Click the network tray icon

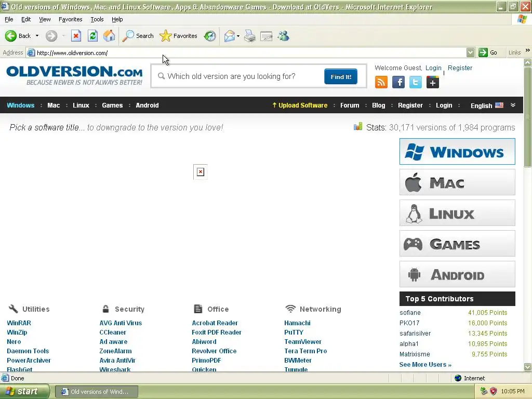coord(484,391)
